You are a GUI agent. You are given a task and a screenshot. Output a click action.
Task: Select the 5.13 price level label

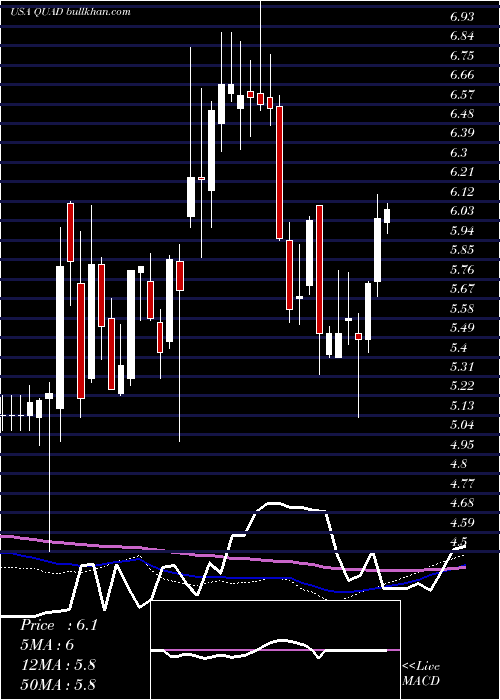tap(462, 405)
